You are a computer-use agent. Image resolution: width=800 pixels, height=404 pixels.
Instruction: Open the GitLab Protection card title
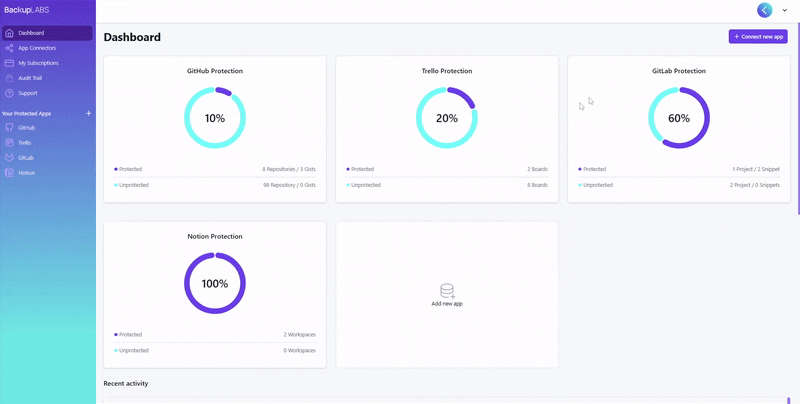(x=679, y=71)
